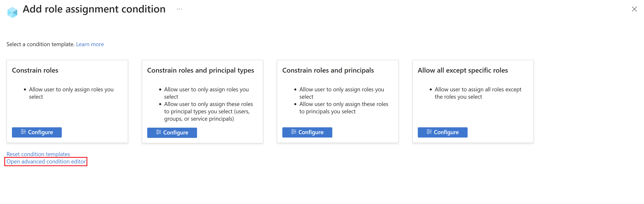Click sliders icon in roles and principals Configure button
The height and width of the screenshot is (204, 644).
[x=294, y=132]
